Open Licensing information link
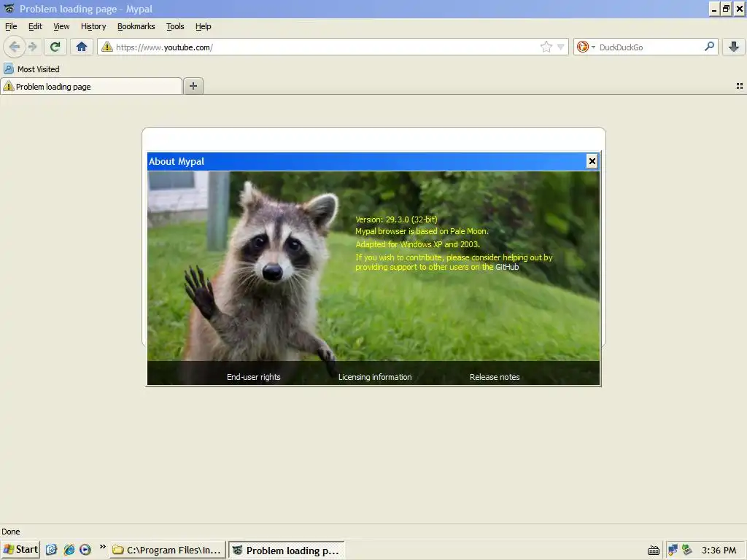This screenshot has height=560, width=747. click(375, 377)
